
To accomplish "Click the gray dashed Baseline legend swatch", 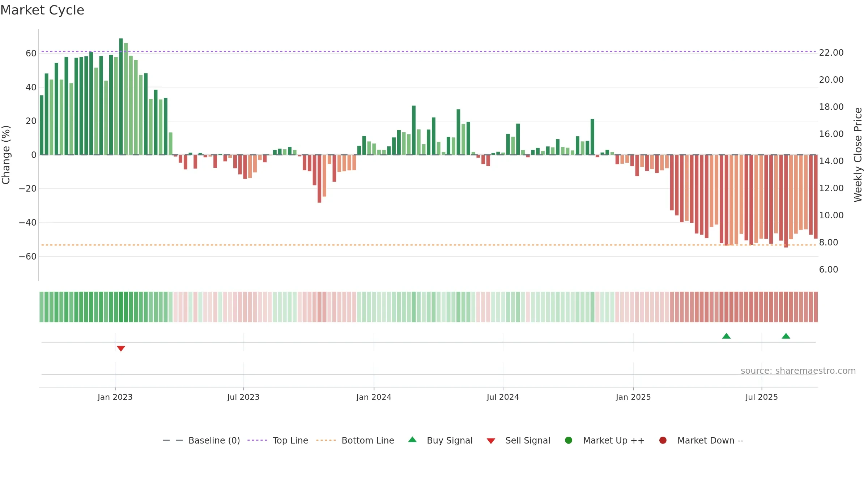I will tap(173, 440).
